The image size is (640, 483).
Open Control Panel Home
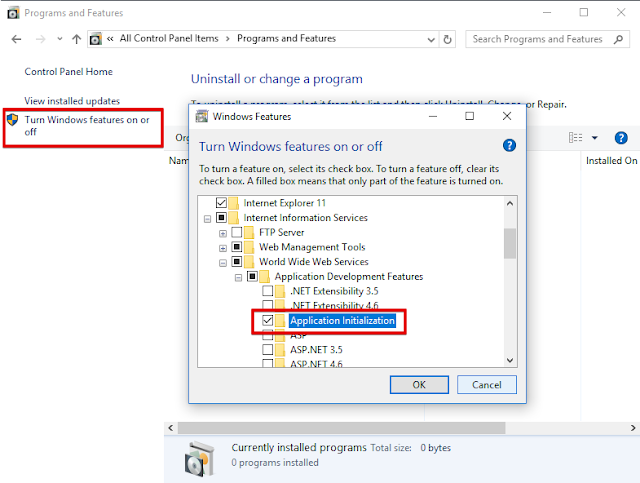point(69,72)
